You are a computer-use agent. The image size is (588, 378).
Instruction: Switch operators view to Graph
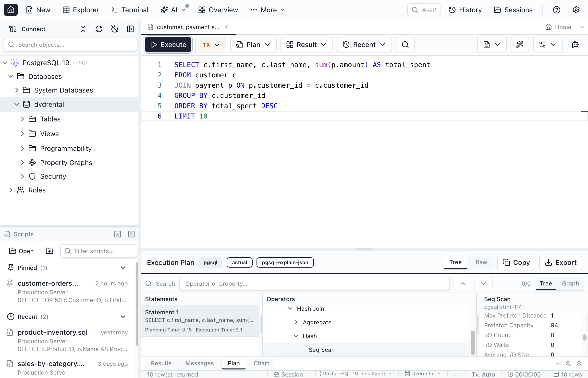click(x=570, y=283)
